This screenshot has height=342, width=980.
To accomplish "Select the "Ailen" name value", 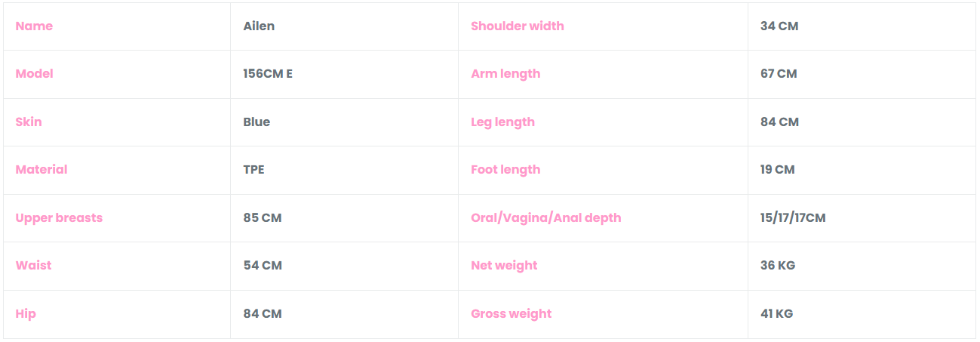I will tap(259, 26).
